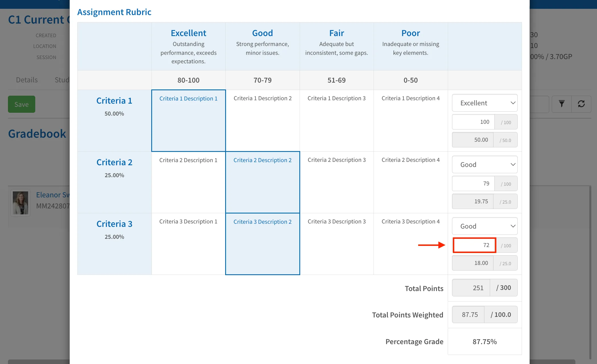Screen dimensions: 597x364
Task: Click the refresh arrows icon
Action: 581,104
